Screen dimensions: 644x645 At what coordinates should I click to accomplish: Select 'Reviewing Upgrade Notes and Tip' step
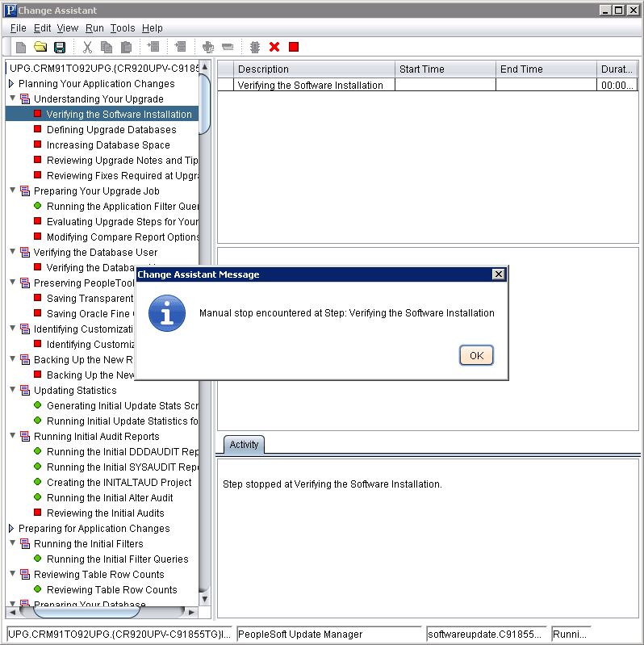(x=122, y=160)
